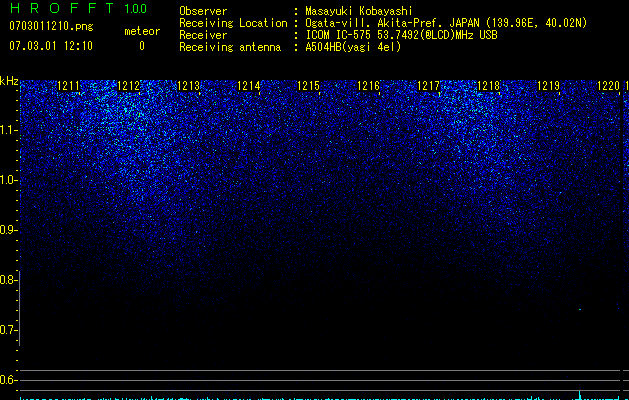Click the 1212 time marker
This screenshot has width=629, height=400.
click(x=128, y=86)
